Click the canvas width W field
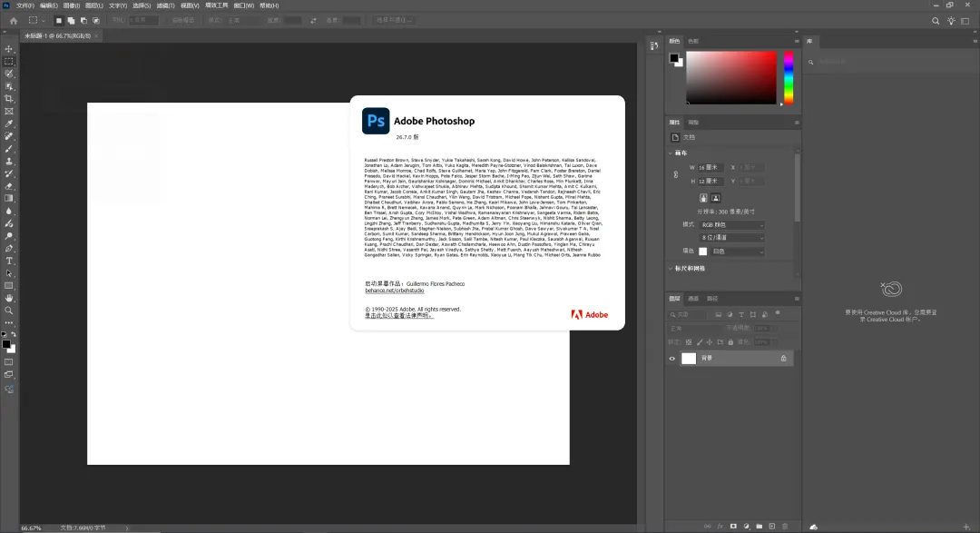 click(x=710, y=168)
